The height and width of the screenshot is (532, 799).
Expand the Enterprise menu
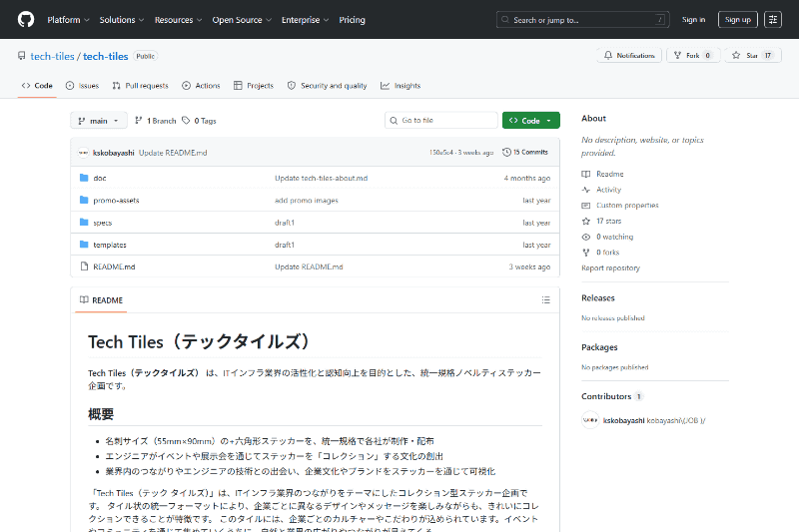(306, 20)
